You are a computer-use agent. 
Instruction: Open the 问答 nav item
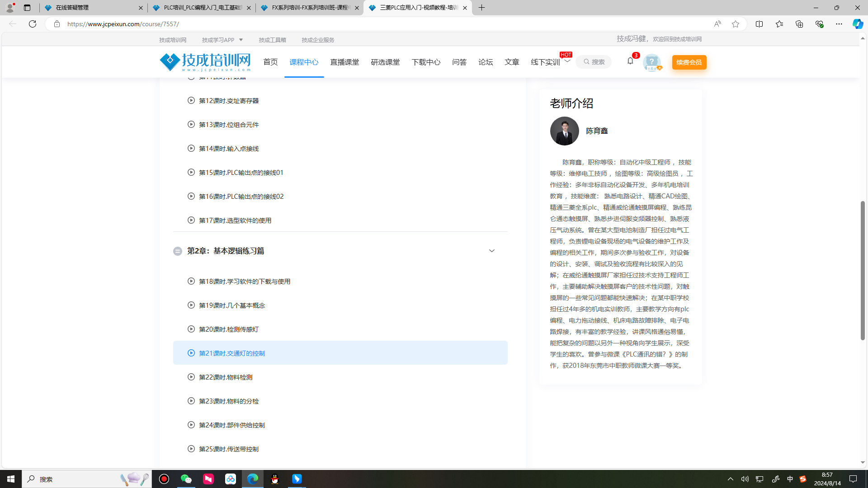[x=459, y=62]
